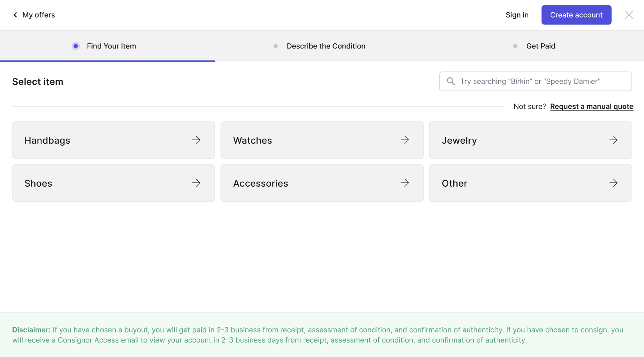Focus the Birkin or Speedy Damier search field

tap(535, 81)
